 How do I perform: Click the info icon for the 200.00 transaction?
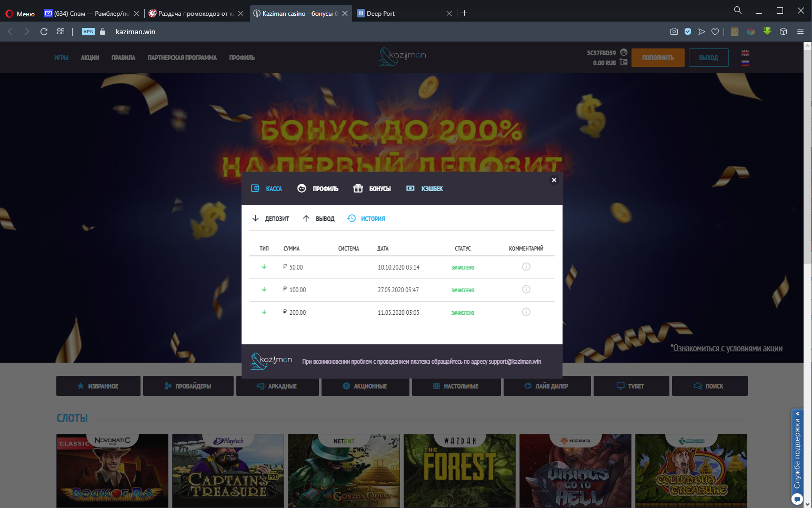pos(526,312)
